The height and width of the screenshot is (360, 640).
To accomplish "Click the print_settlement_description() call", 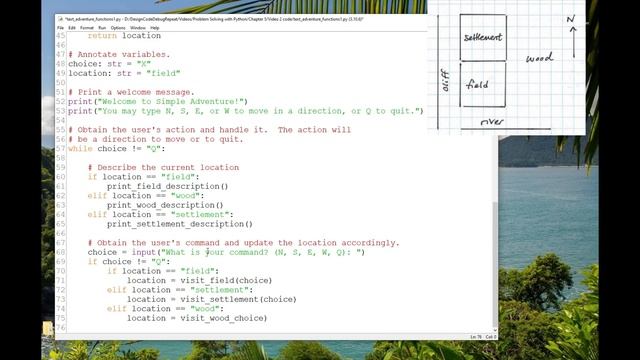I will 180,224.
